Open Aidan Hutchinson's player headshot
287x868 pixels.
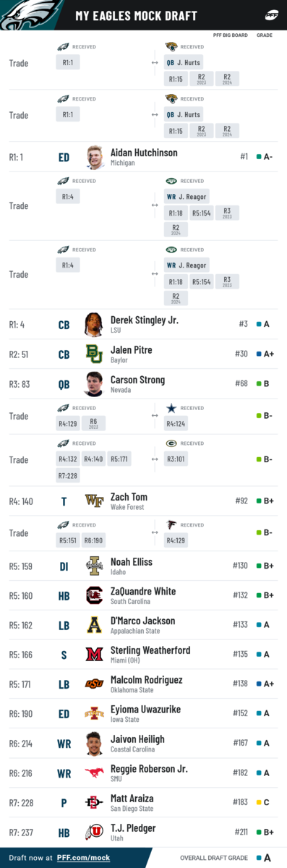click(94, 157)
